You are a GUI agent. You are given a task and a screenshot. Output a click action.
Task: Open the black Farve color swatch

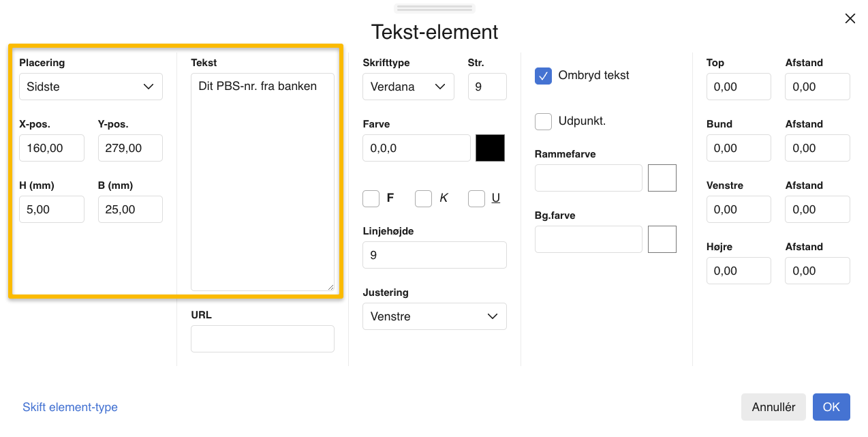490,148
